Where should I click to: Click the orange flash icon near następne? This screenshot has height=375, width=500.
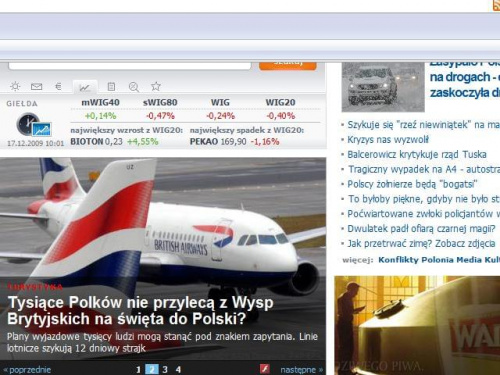click(265, 369)
